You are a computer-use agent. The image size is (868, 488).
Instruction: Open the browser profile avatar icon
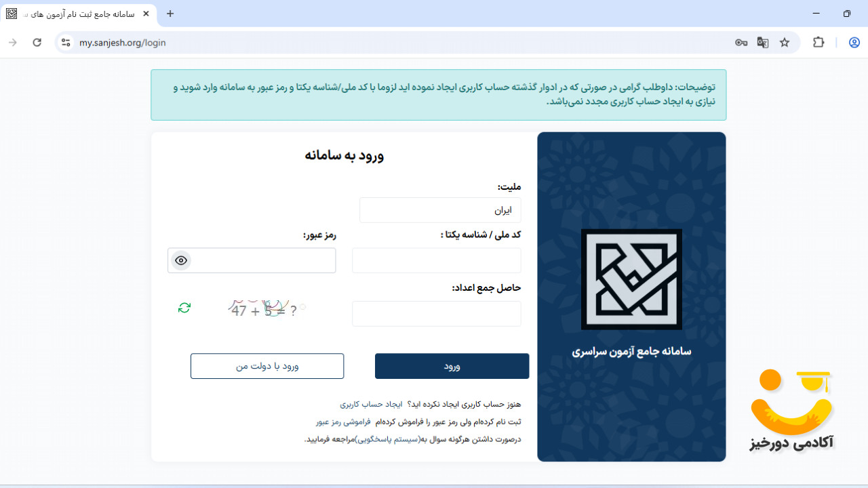click(854, 42)
